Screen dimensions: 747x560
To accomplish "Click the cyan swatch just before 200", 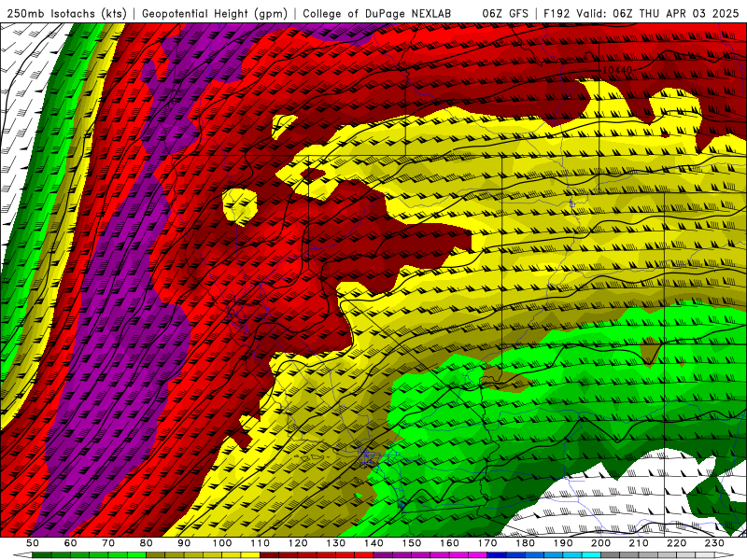I will [x=592, y=555].
